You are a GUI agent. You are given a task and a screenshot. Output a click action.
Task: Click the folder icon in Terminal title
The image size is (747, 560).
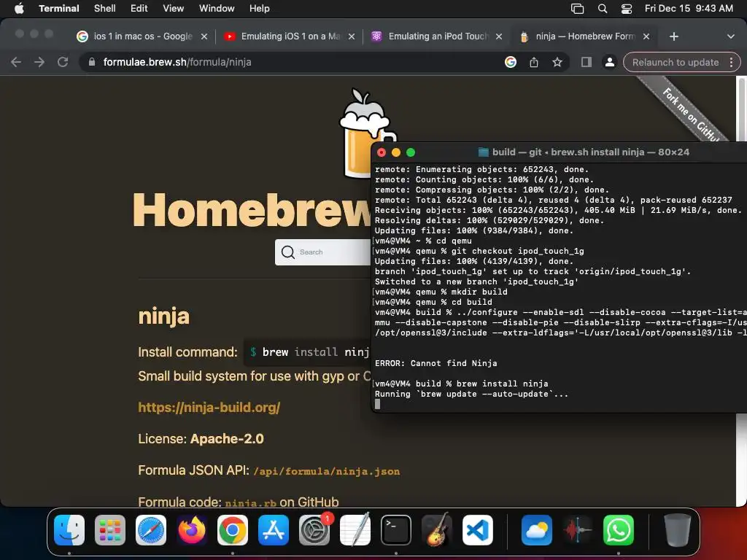(x=483, y=152)
